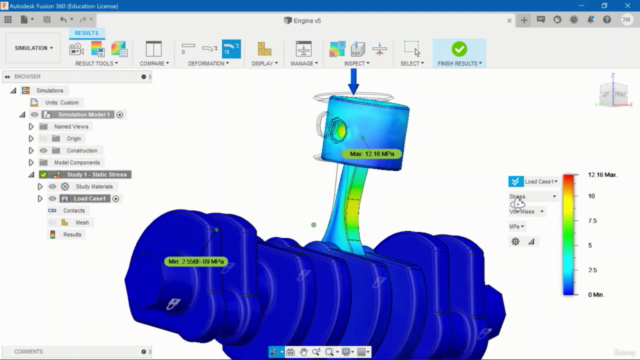Open the Deformation menu

209,64
